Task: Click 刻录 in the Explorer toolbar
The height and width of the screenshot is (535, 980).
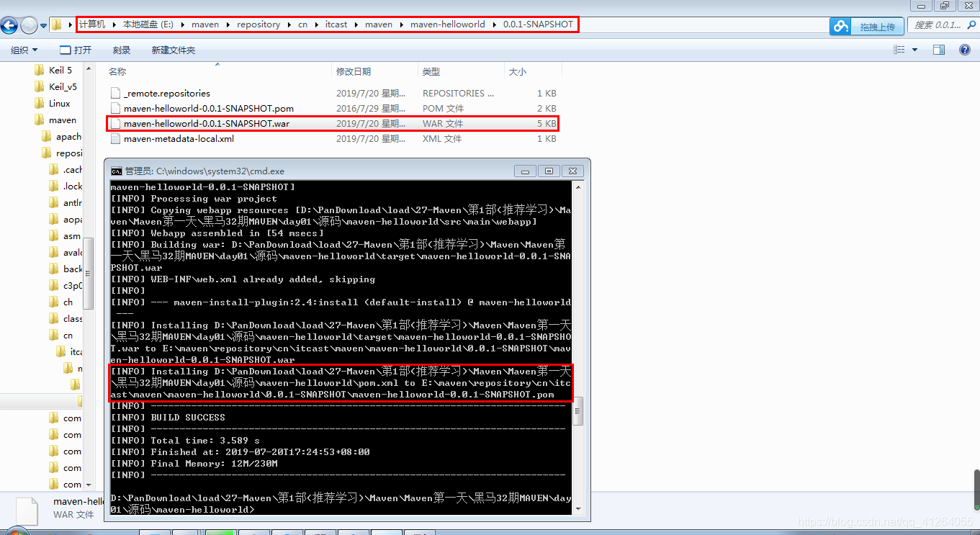Action: [122, 50]
